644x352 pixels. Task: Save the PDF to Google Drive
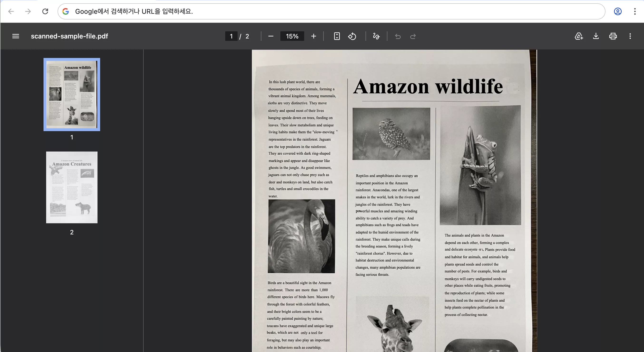click(579, 36)
